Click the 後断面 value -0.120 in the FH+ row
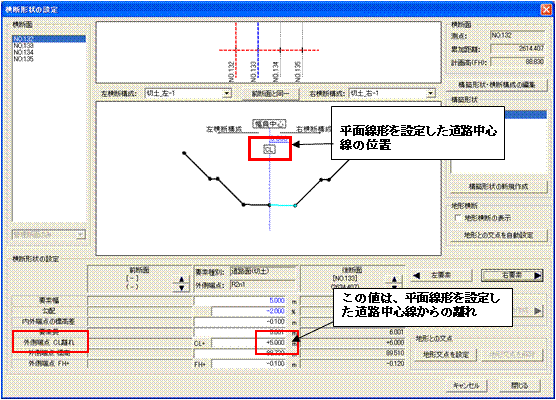Screen dimensions: 556x400 point(395,364)
